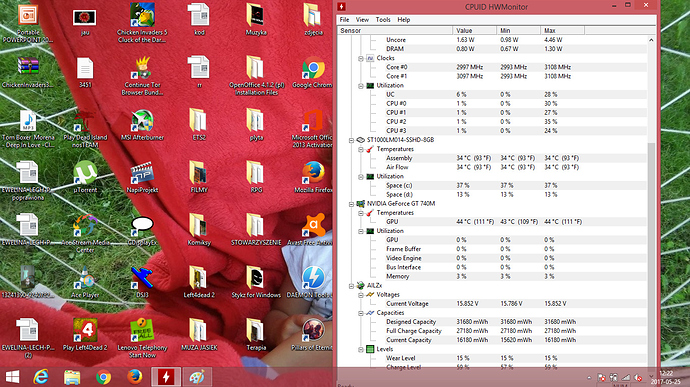Launch DAEMON Tools from the desktop
The image size is (690, 387).
pyautogui.click(x=313, y=282)
